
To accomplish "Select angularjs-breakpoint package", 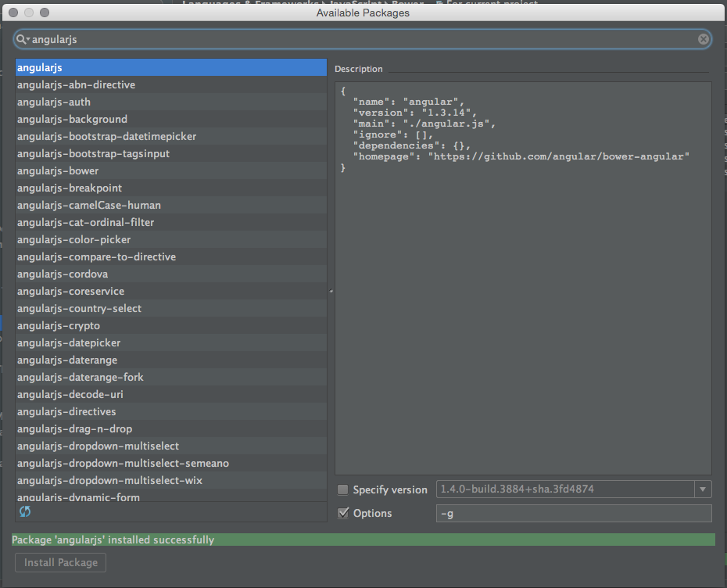I will coord(171,188).
